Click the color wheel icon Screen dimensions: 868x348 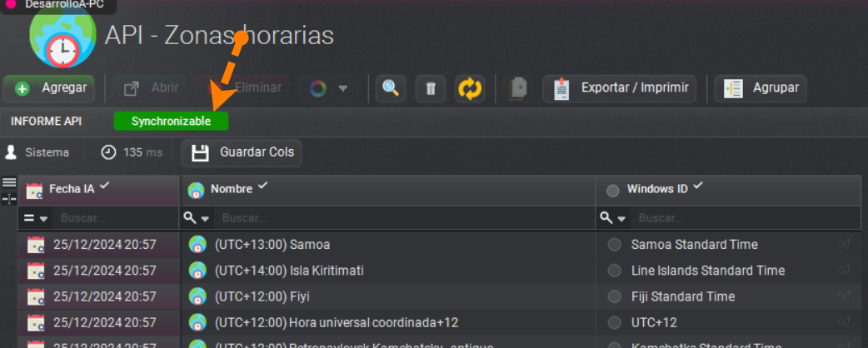(318, 88)
